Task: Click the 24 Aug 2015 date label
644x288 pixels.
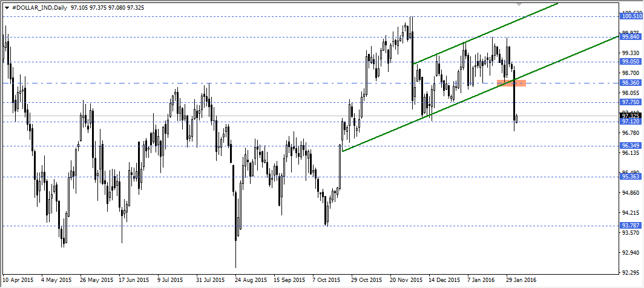Action: tap(251, 281)
